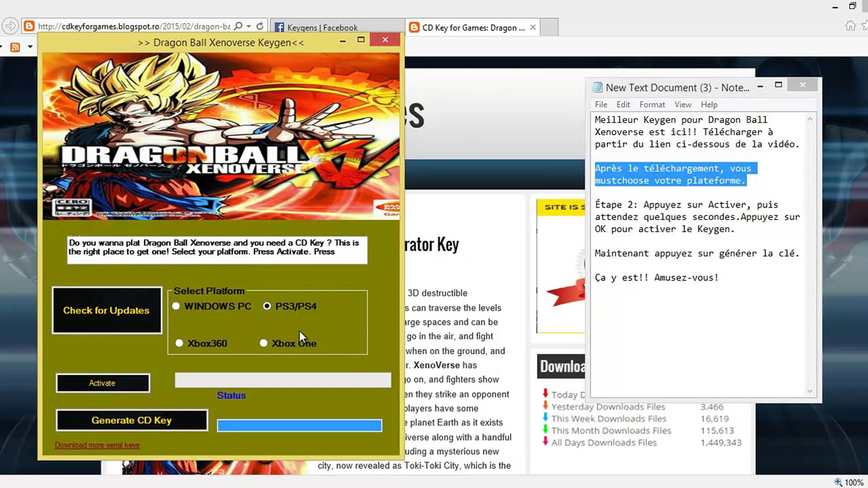Click the Generate CD Key button
This screenshot has width=868, height=488.
(132, 420)
